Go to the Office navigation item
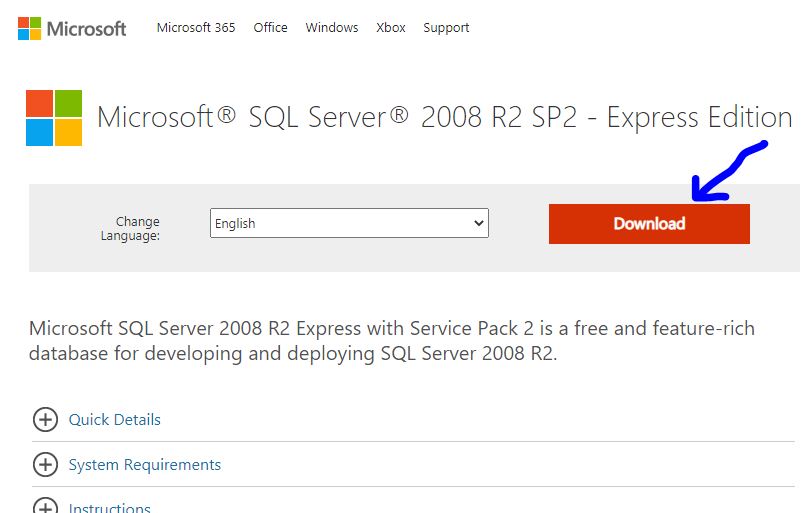The height and width of the screenshot is (513, 808). (270, 28)
